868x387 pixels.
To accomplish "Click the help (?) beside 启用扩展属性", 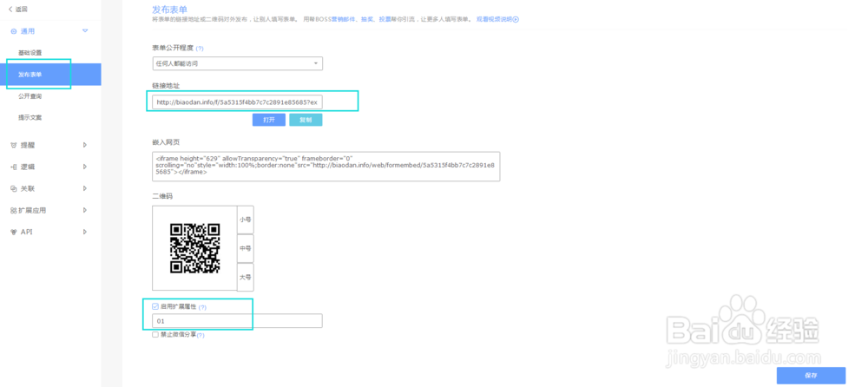I will coord(202,307).
